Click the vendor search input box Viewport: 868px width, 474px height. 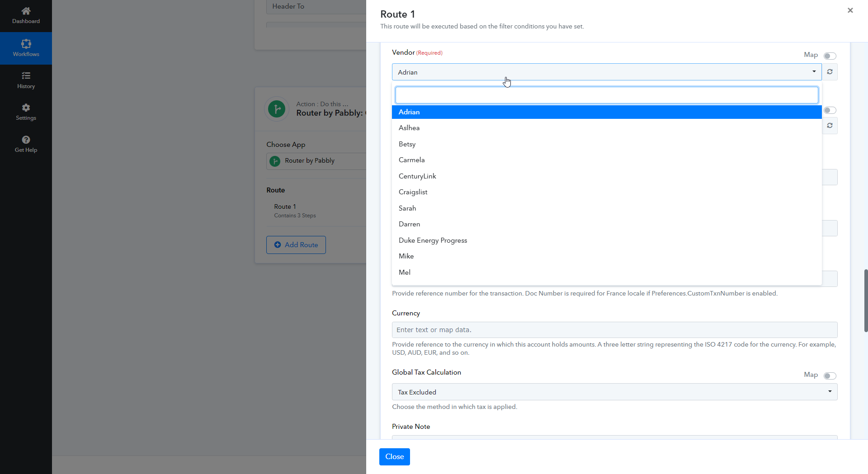coord(607,95)
